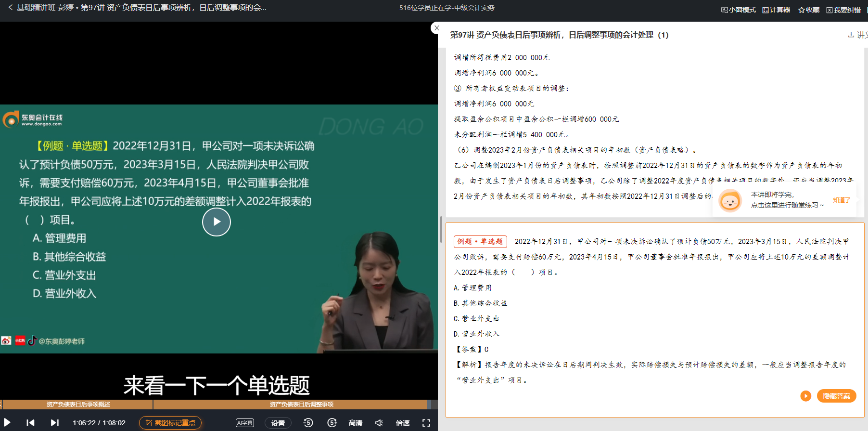The width and height of the screenshot is (868, 431).
Task: Report an error via 我要纠错
Action: [843, 10]
